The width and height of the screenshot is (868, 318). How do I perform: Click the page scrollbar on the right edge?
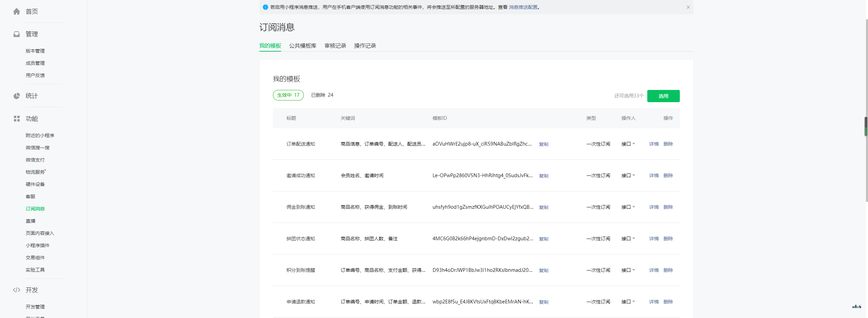pos(866,126)
